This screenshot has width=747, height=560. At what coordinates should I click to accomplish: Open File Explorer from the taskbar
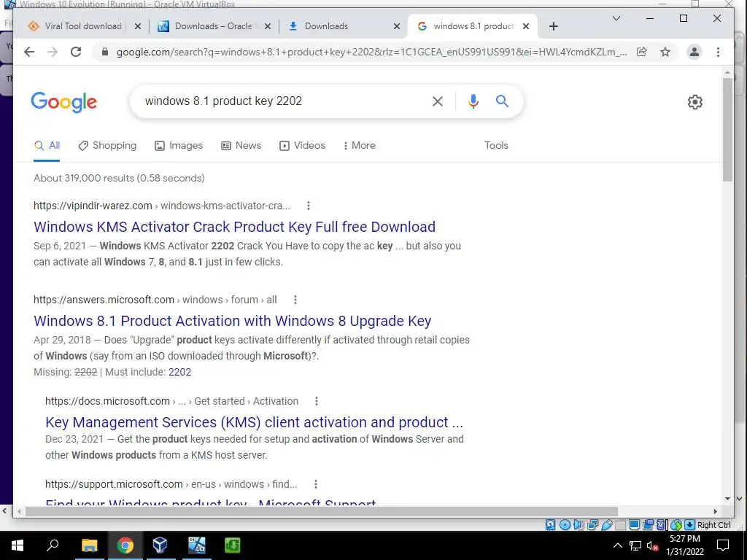point(89,545)
